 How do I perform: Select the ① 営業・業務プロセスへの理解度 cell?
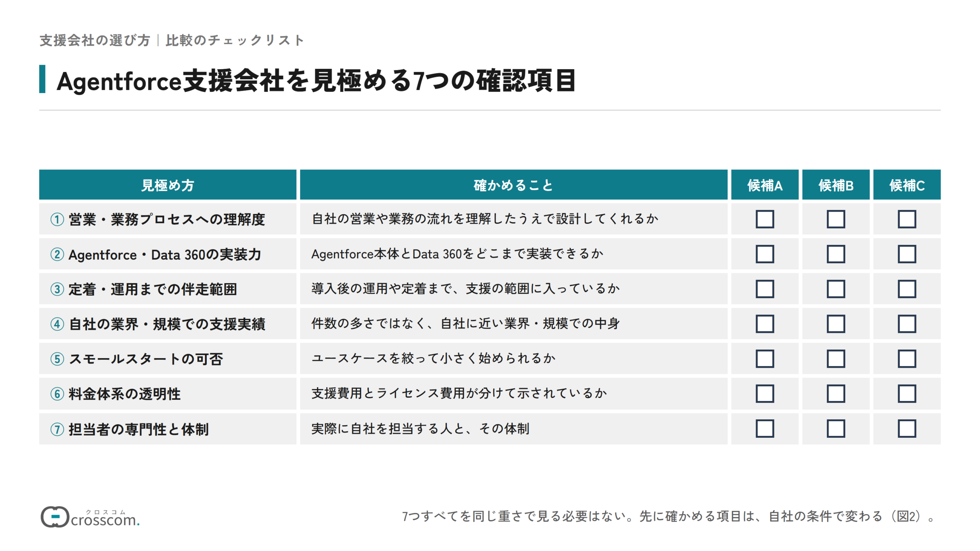click(168, 219)
